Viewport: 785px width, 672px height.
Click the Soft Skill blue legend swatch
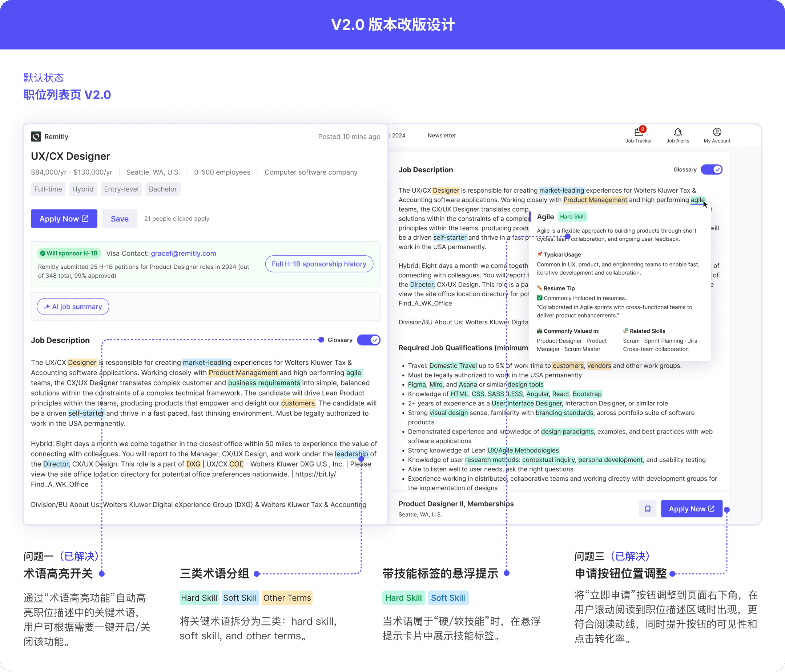pyautogui.click(x=239, y=598)
